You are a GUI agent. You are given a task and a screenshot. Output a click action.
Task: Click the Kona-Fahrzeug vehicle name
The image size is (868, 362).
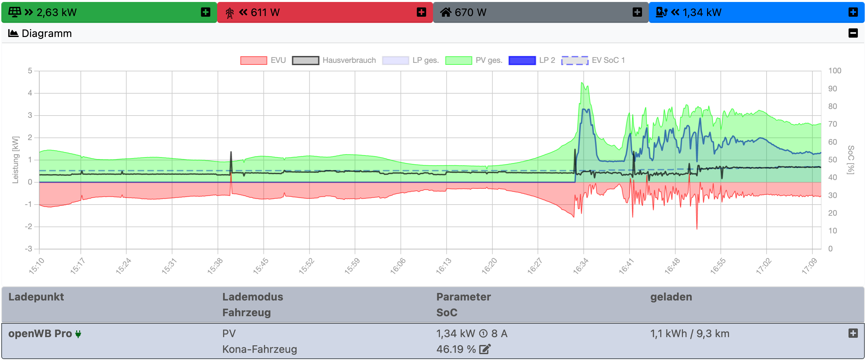pos(259,349)
